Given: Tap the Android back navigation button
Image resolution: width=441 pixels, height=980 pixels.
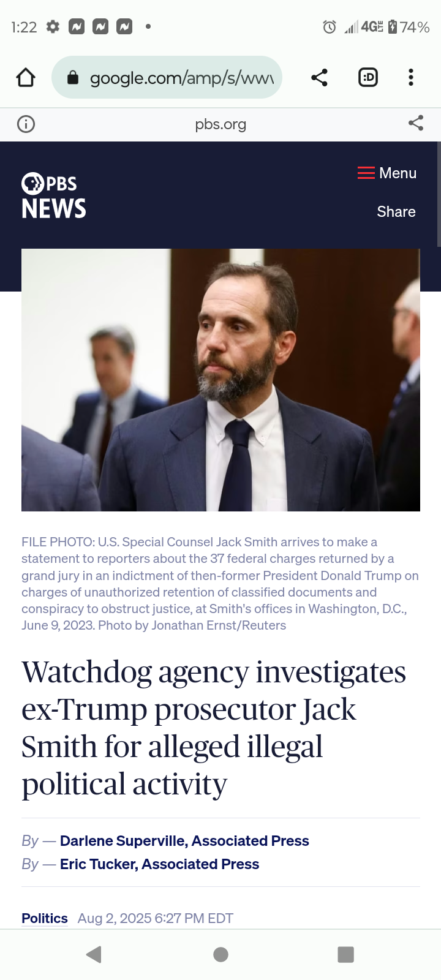Looking at the screenshot, I should click(x=94, y=954).
